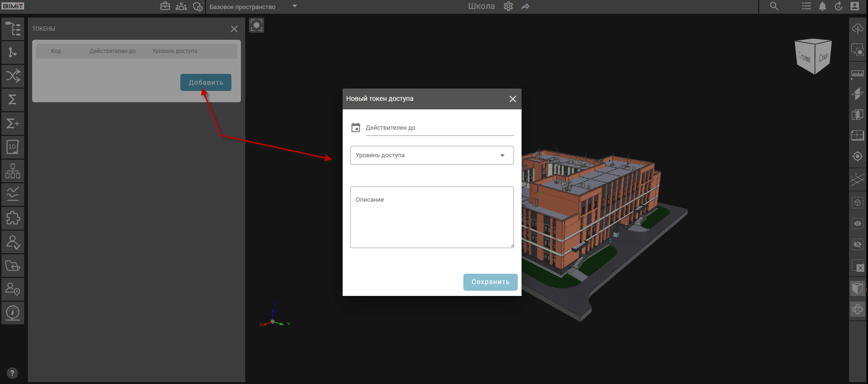Click the dashboard gauge icon in sidebar
The image size is (868, 384).
pyautogui.click(x=13, y=313)
